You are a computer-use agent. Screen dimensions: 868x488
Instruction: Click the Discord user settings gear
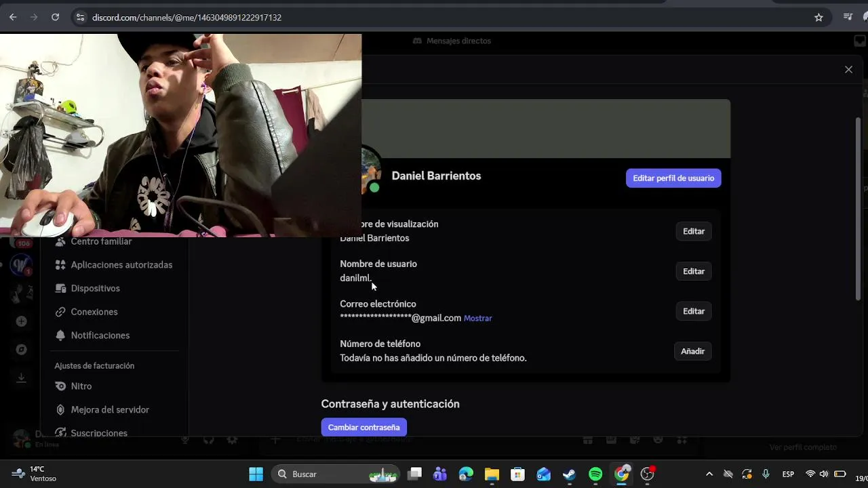click(232, 439)
